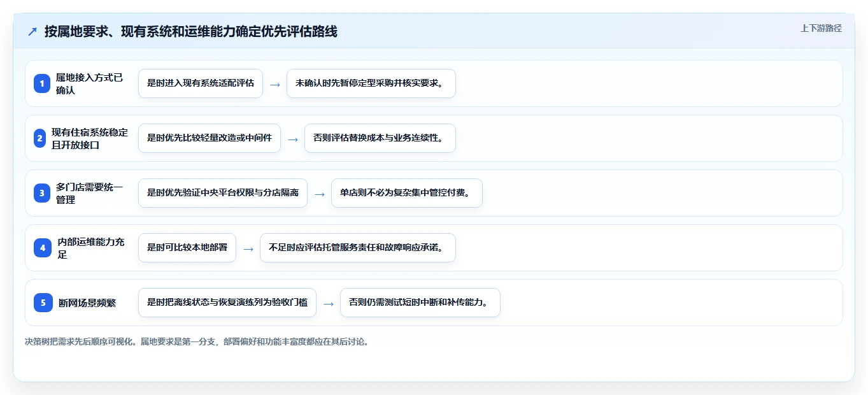Select the 属地接入方式已确认 condition label
868x395 pixels.
90,83
